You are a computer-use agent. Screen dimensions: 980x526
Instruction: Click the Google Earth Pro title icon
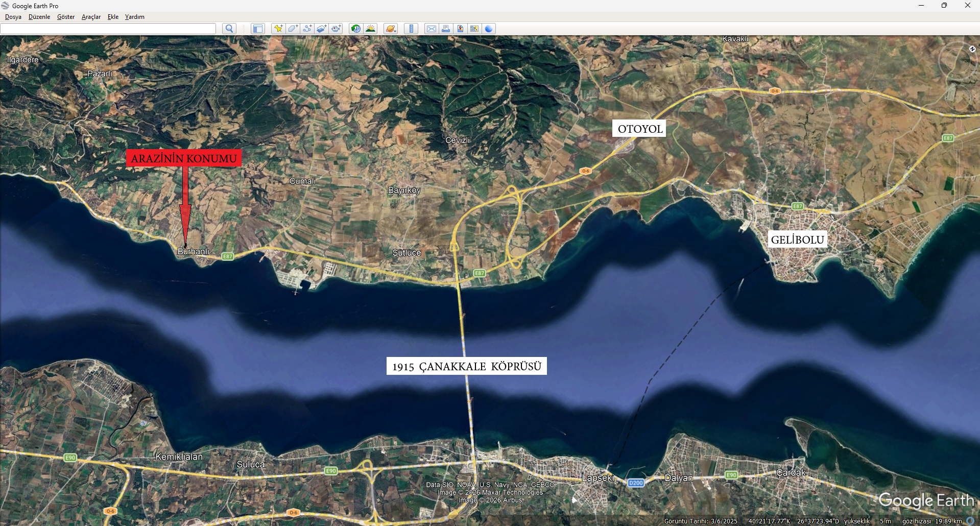(5, 6)
